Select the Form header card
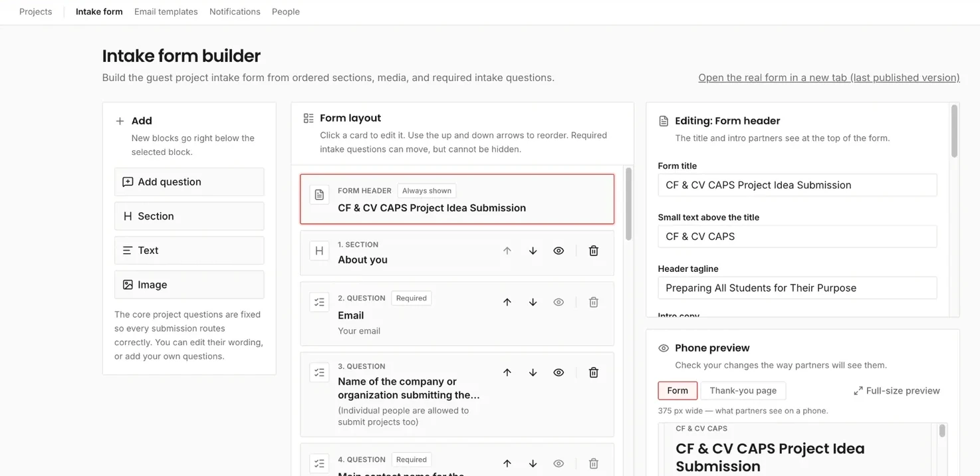 [457, 199]
